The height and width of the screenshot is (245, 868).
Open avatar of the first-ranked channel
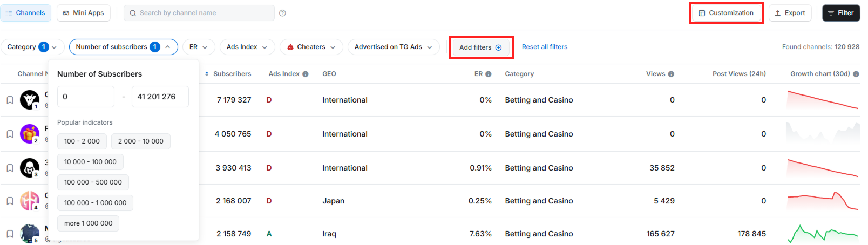tap(29, 100)
